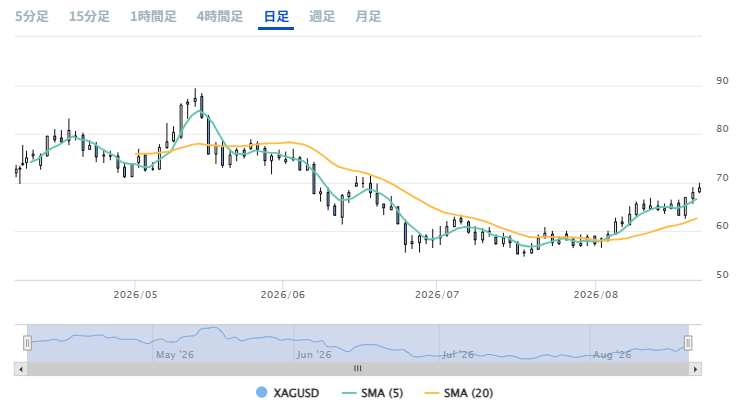Click the 70 price axis label
The width and height of the screenshot is (740, 408).
[x=722, y=178]
